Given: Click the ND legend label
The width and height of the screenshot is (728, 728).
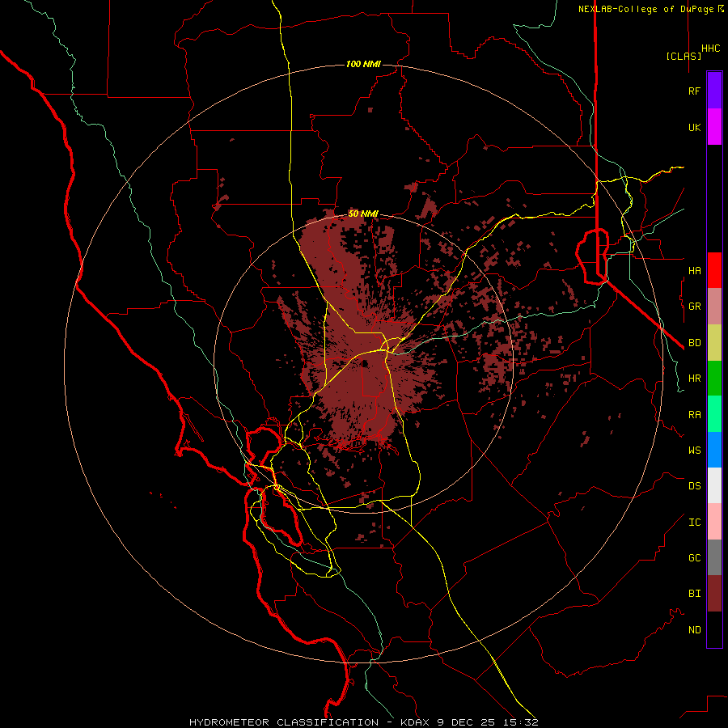Looking at the screenshot, I should (694, 630).
